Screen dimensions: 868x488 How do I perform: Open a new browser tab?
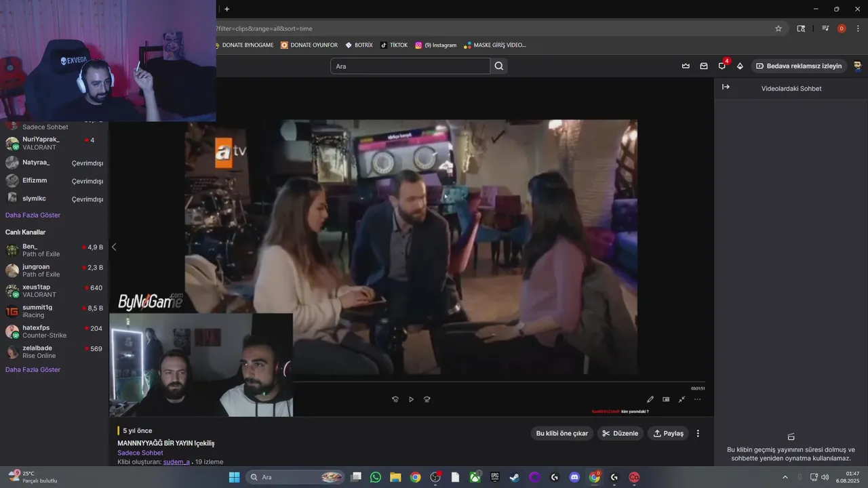pyautogui.click(x=226, y=9)
